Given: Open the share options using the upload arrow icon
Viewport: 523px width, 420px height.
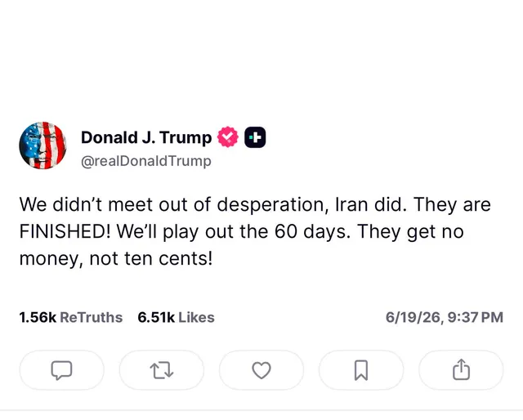Looking at the screenshot, I should (461, 370).
